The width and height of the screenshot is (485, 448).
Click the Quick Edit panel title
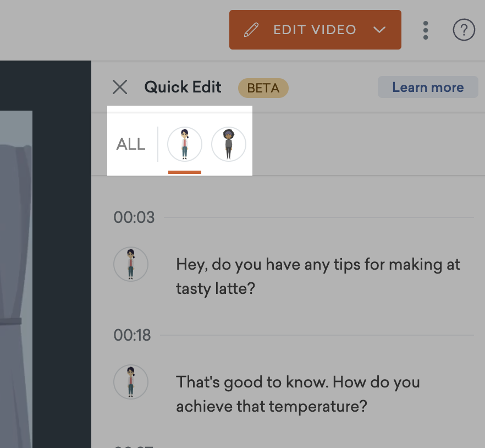pyautogui.click(x=183, y=87)
